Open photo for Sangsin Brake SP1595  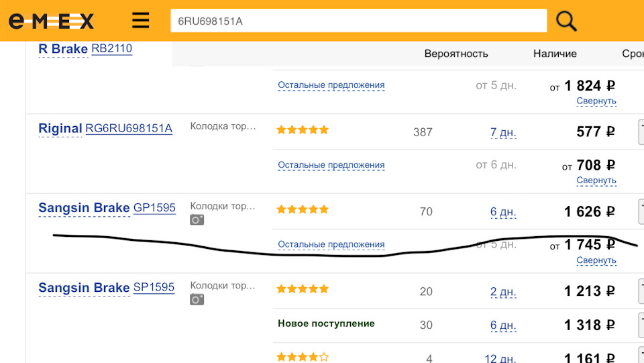(197, 299)
